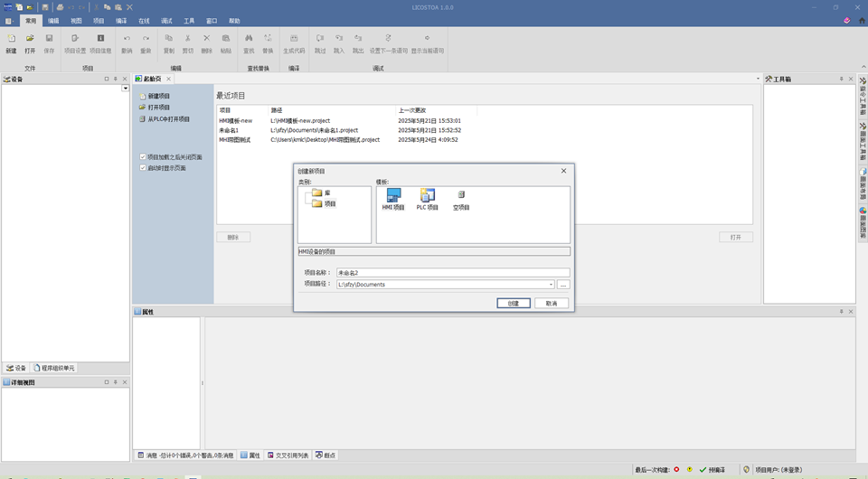Viewport: 868px width, 479px height.
Task: Select the 项目 folder in the category tree
Action: pos(324,203)
